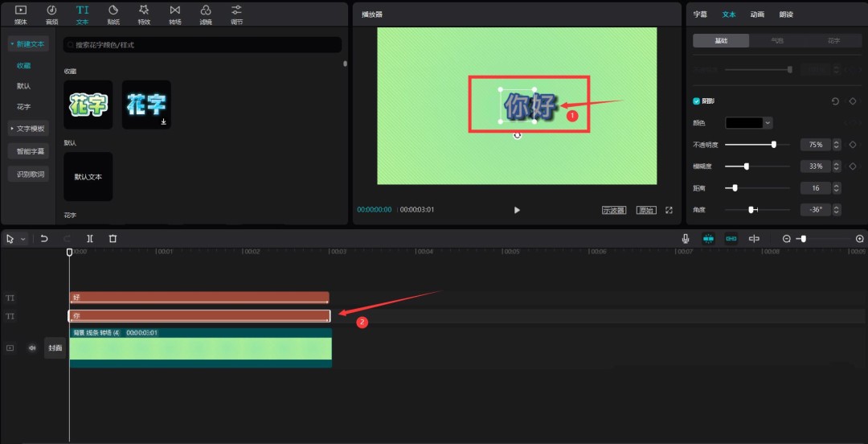Delete the selected clip with trash icon

(x=113, y=239)
